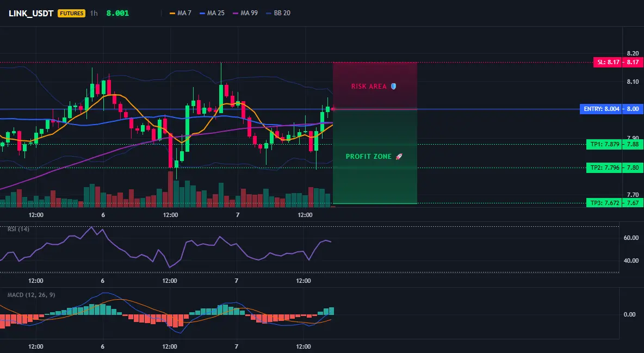Click the red entry marker at the last candle

pyautogui.click(x=333, y=109)
